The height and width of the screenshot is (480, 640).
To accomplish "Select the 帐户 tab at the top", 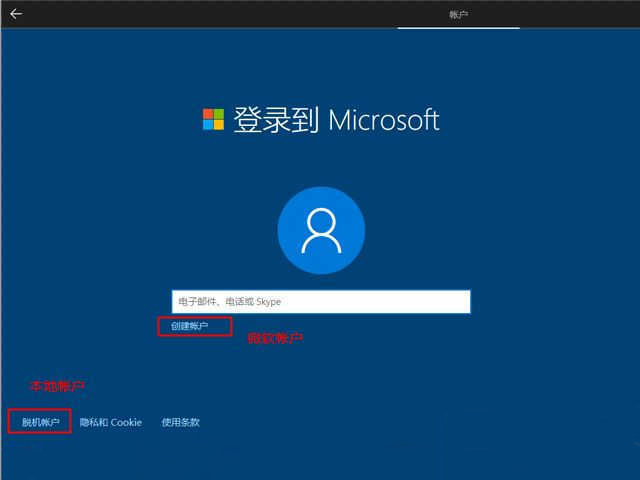I will pyautogui.click(x=458, y=15).
